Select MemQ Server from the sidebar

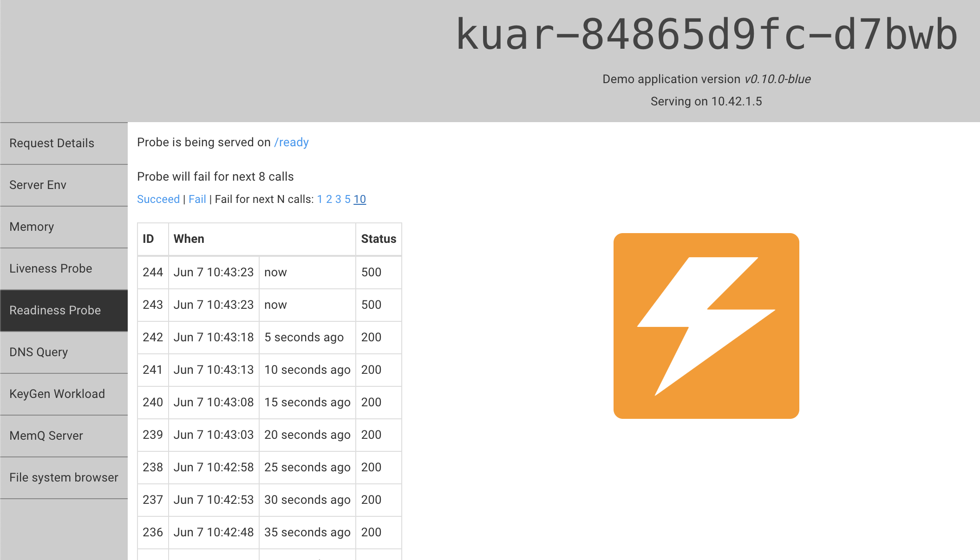pyautogui.click(x=46, y=436)
